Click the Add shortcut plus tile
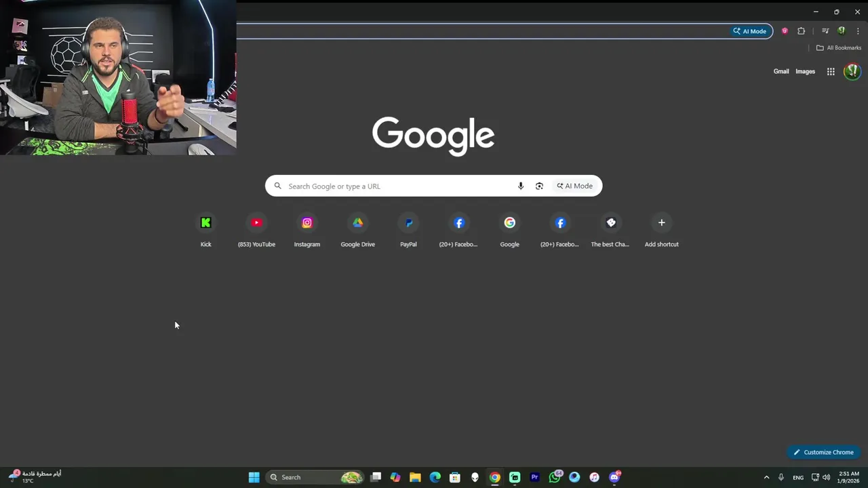 click(x=661, y=230)
